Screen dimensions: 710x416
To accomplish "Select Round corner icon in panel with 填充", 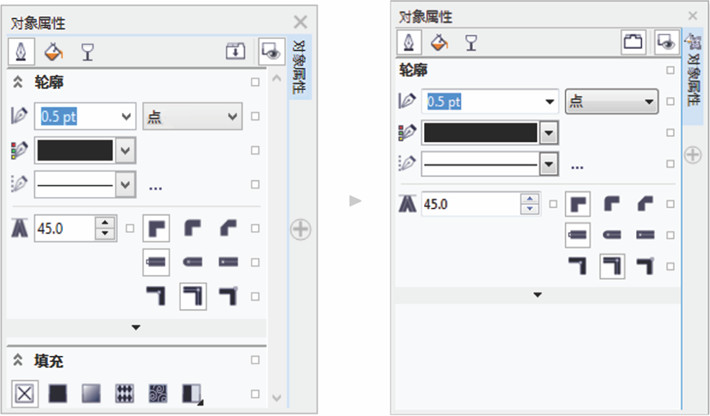I will (192, 228).
